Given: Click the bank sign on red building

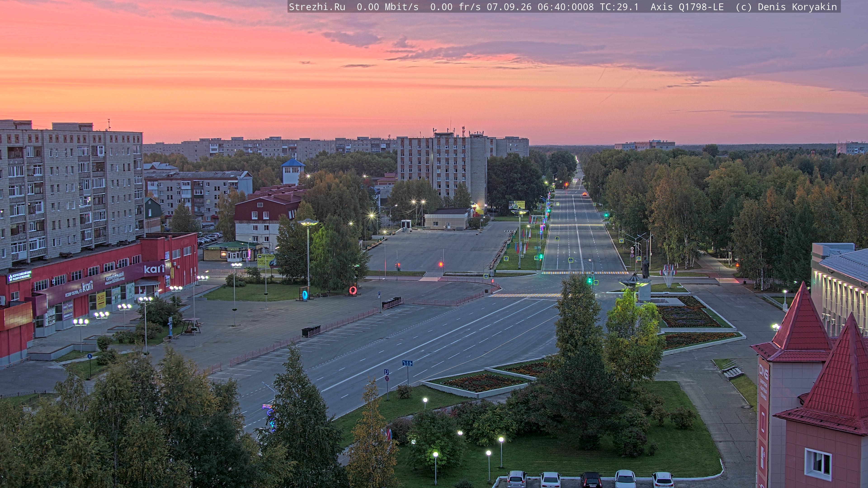Looking at the screenshot, I should tap(19, 277).
